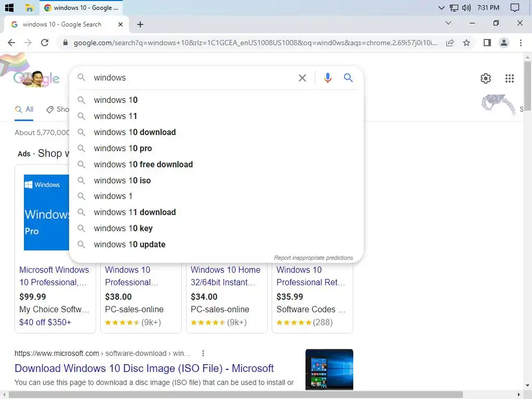Open a new browser tab

click(140, 24)
